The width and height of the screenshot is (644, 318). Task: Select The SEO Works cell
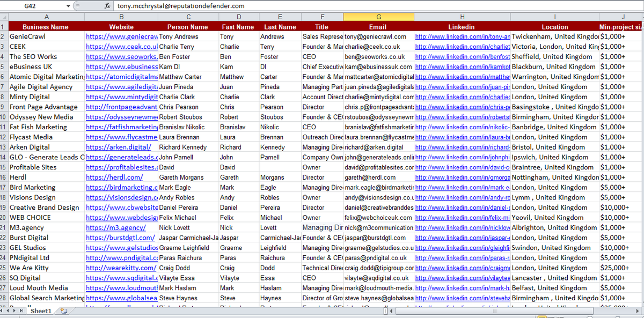46,56
